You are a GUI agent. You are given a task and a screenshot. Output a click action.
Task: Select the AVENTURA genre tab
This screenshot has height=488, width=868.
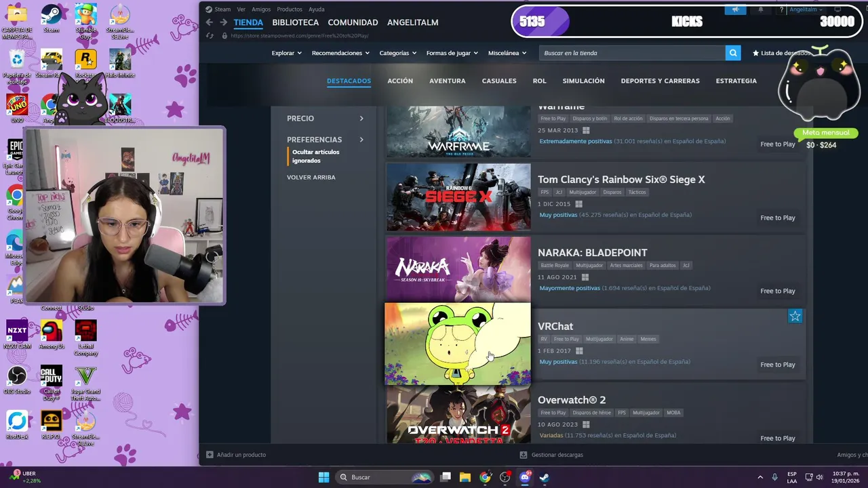[x=447, y=81]
